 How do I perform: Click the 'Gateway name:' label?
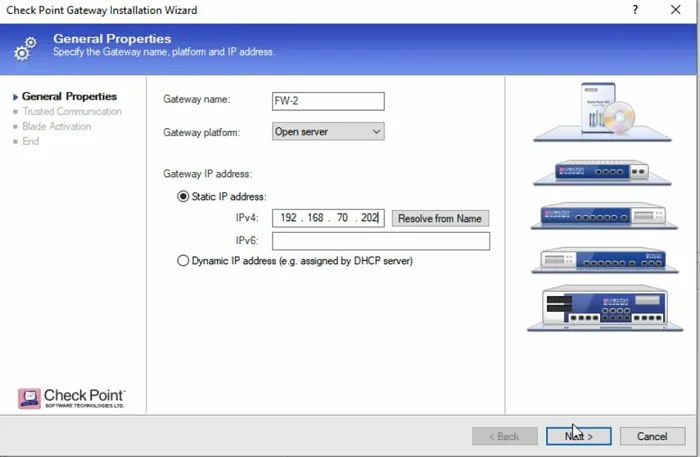(x=197, y=100)
